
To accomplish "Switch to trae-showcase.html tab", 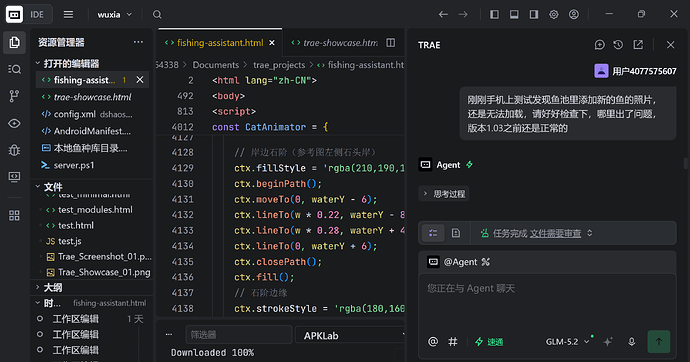I will pos(334,43).
